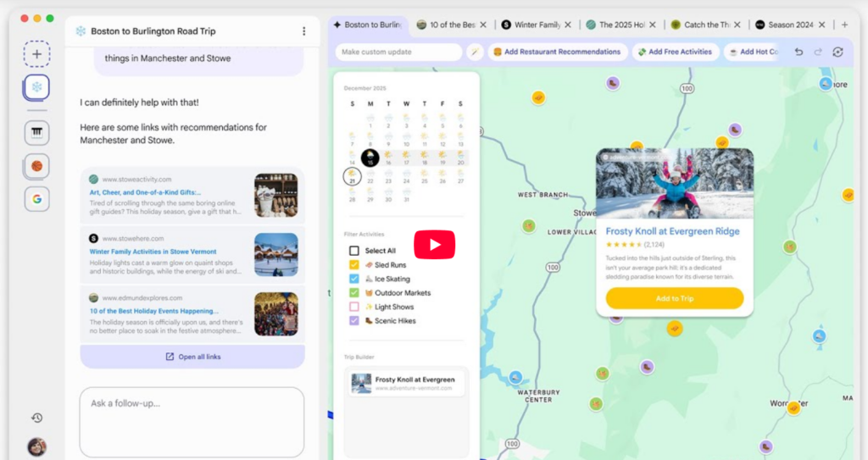Click the piano keyboard icon in sidebar

(x=36, y=133)
